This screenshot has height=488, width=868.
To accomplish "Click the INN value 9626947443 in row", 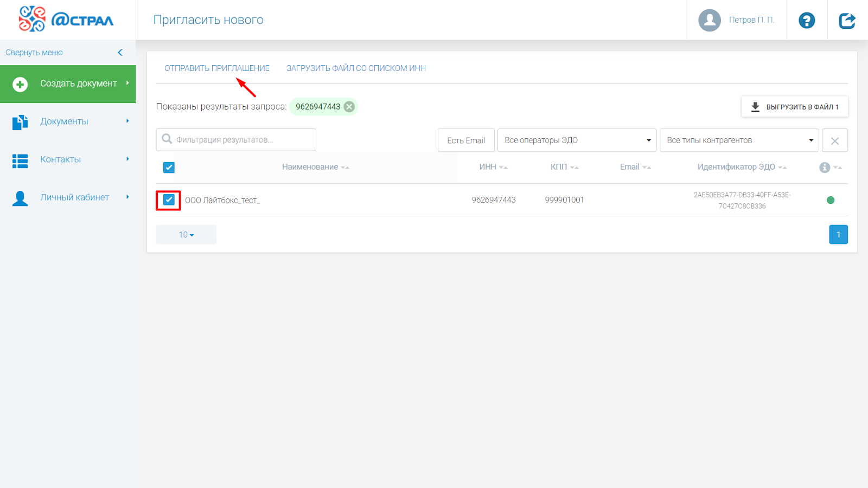I will pos(494,200).
